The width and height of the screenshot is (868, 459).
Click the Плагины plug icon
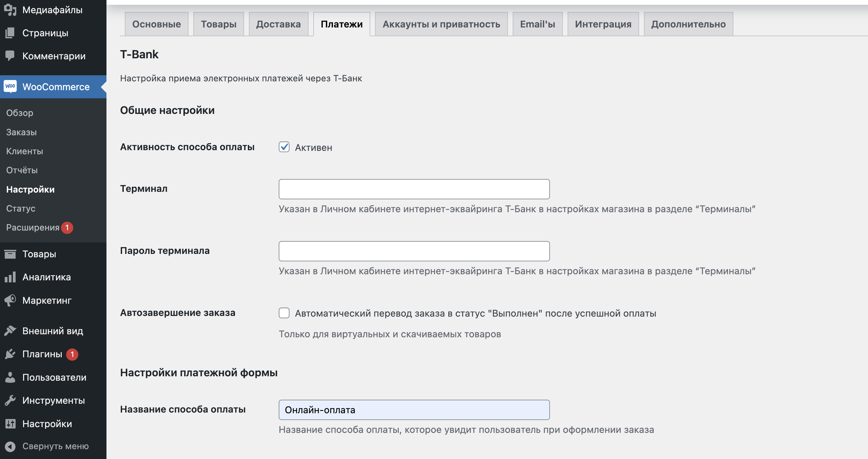point(10,354)
